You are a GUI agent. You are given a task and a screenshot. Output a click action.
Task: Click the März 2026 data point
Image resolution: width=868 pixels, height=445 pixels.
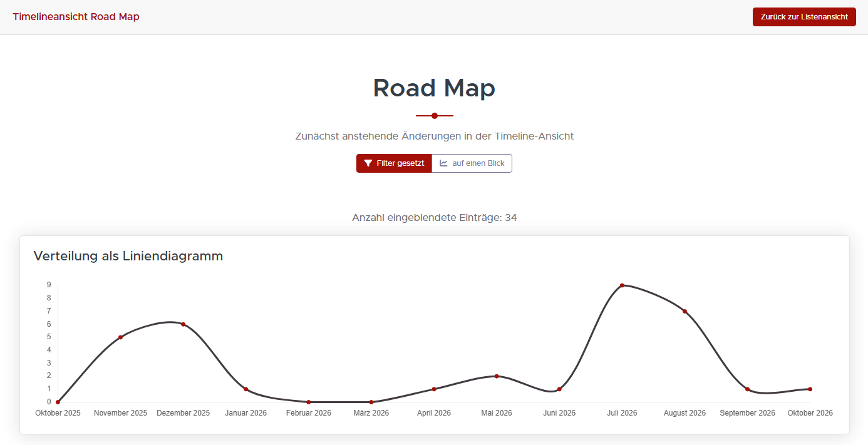pyautogui.click(x=371, y=402)
